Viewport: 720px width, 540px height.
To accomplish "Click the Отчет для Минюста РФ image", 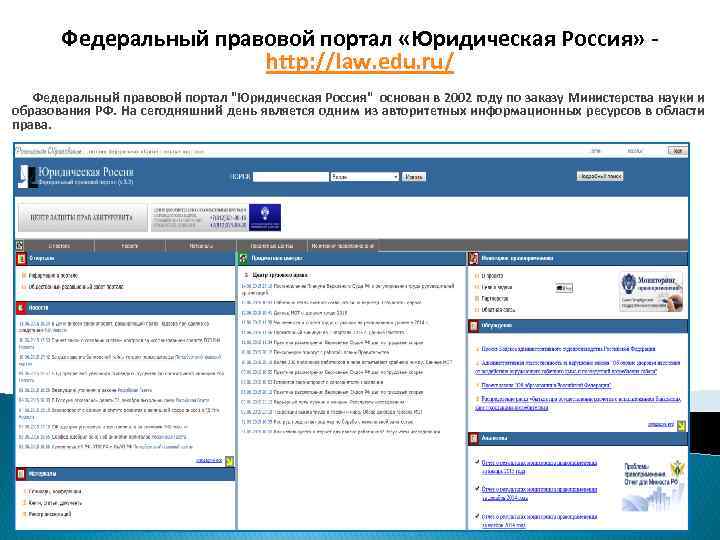I will (x=652, y=487).
